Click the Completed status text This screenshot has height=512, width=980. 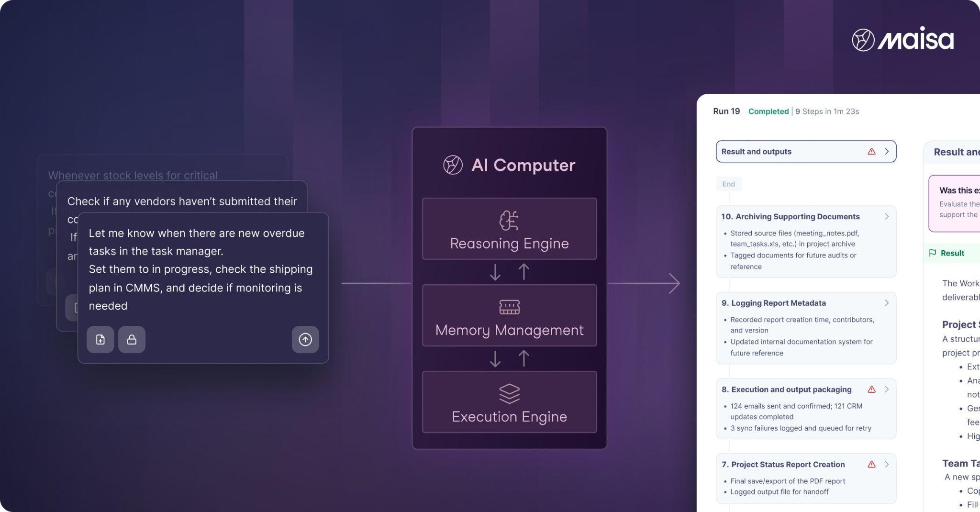click(x=768, y=111)
